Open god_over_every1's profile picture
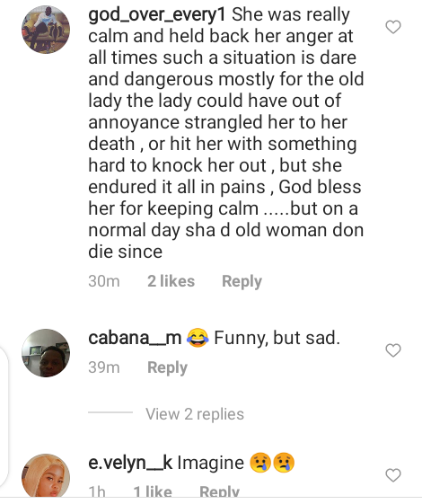The image size is (422, 504). click(46, 30)
